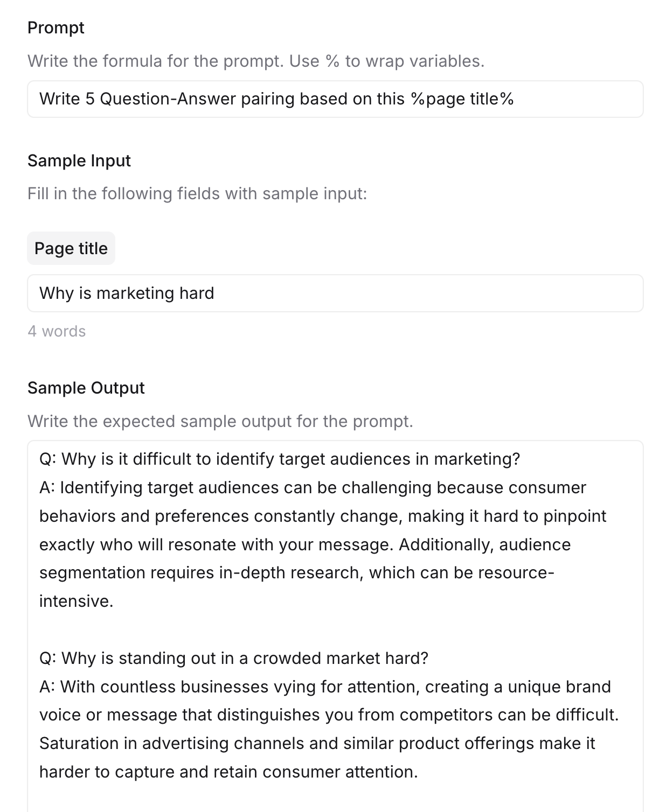Click the word "intensive." in Sample Output

click(77, 601)
